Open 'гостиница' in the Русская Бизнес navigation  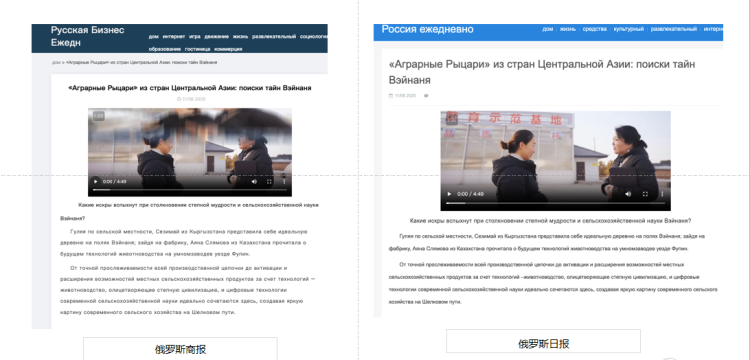coord(198,49)
